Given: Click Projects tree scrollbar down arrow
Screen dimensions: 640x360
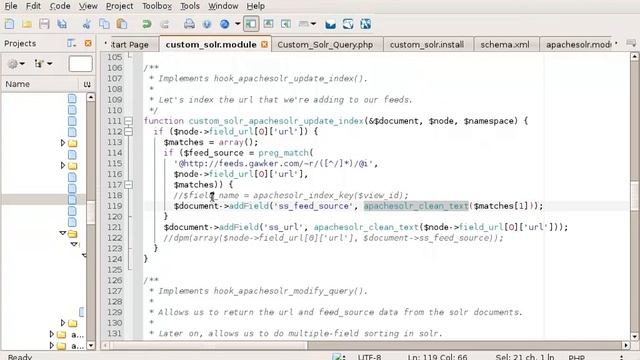Looking at the screenshot, I should (x=91, y=345).
